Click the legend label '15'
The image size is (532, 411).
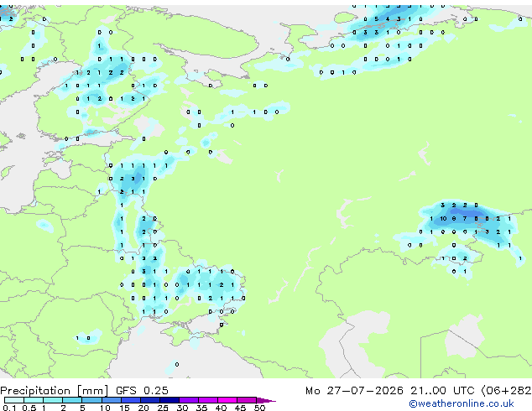click(x=124, y=408)
